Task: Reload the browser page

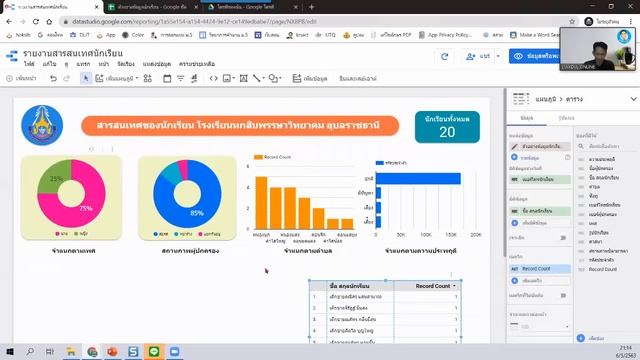Action: coord(36,22)
